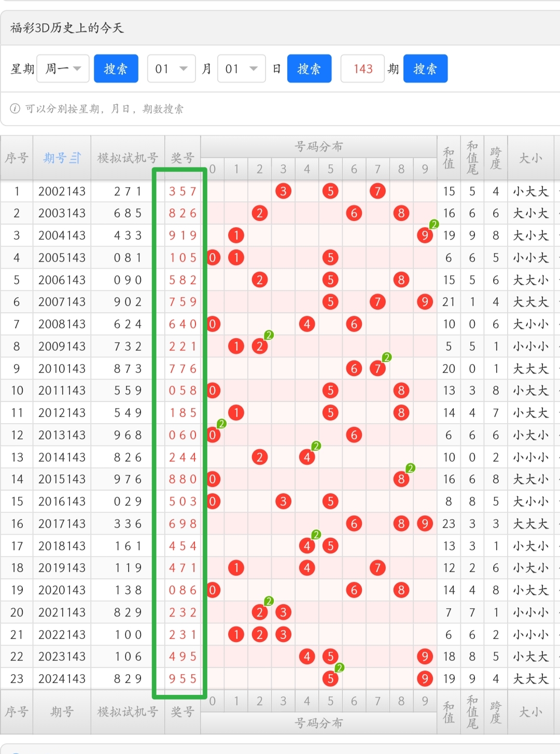Click issue number 2016143
560x754 pixels.
pyautogui.click(x=62, y=501)
